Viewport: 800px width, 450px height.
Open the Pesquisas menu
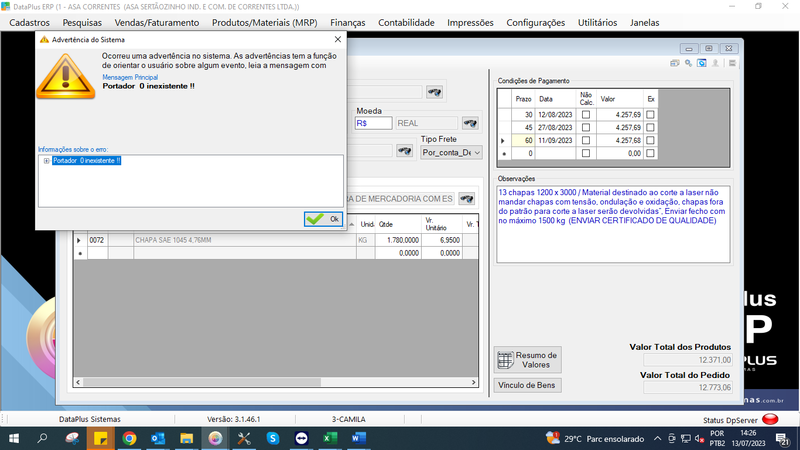(x=82, y=22)
